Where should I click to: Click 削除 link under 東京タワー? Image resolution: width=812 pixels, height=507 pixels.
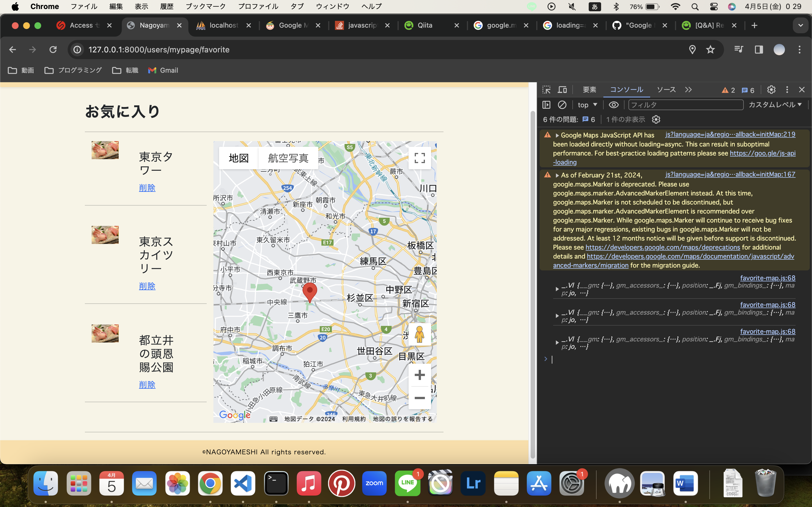(x=147, y=188)
